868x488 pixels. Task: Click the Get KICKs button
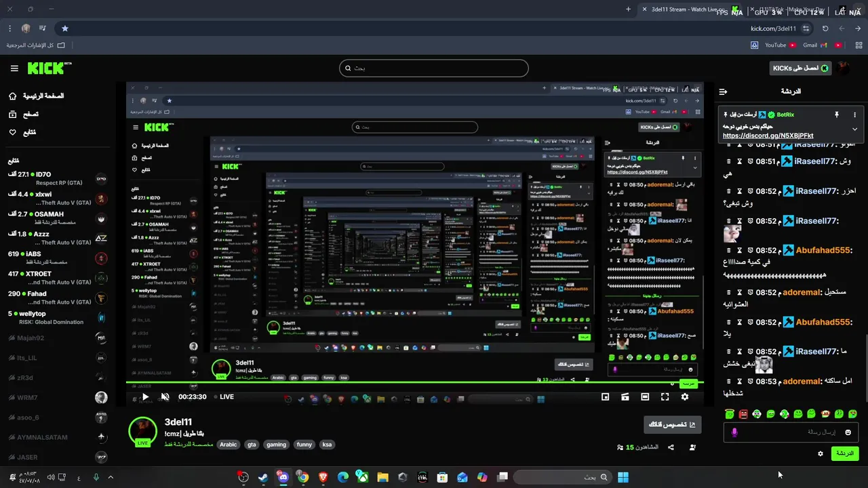tap(801, 68)
